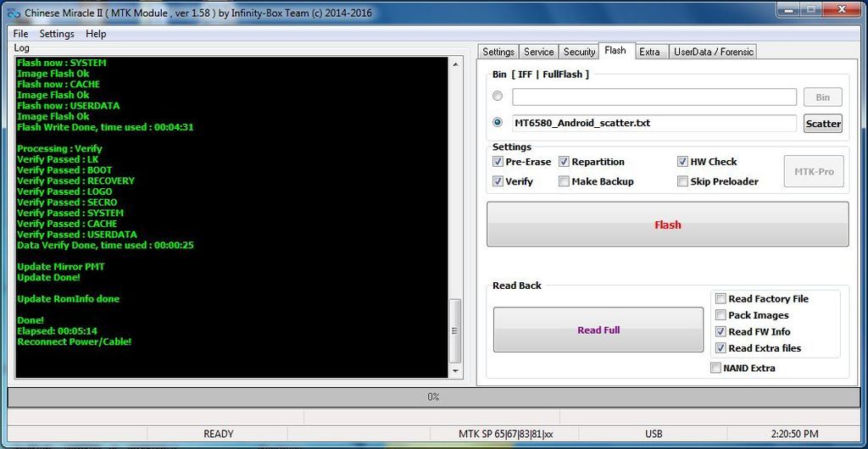Click the 2:20:50 PM clock in status bar
The height and width of the screenshot is (449, 868).
click(793, 434)
